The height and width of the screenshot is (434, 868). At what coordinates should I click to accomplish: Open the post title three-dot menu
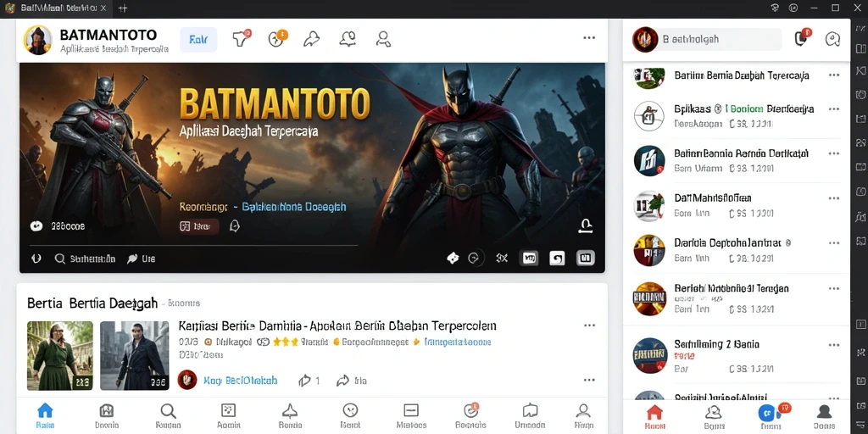[x=590, y=325]
